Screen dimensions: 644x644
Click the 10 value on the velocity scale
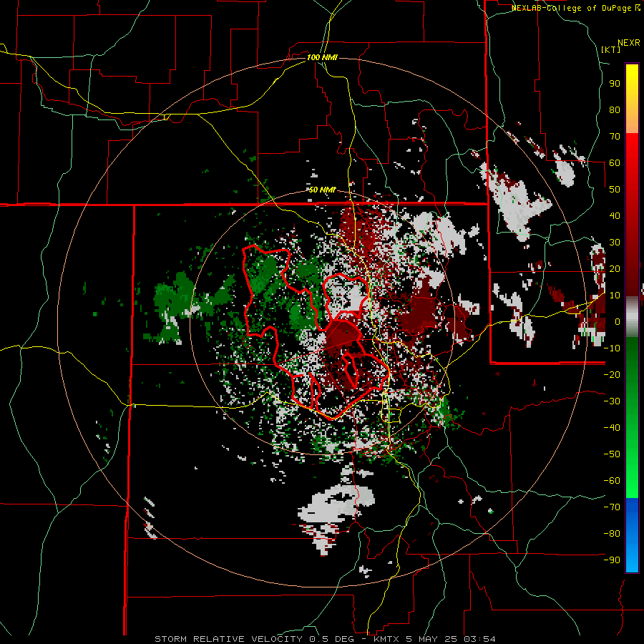pyautogui.click(x=615, y=296)
